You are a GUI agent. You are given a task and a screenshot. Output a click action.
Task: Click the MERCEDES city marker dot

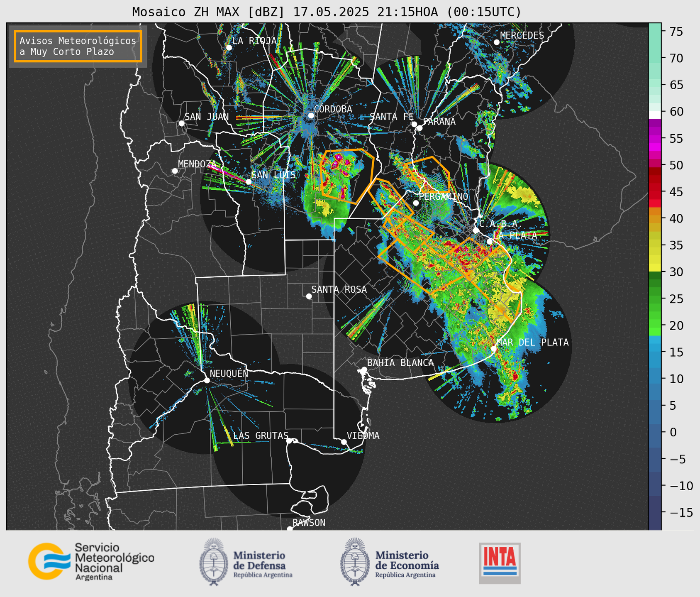coord(496,42)
